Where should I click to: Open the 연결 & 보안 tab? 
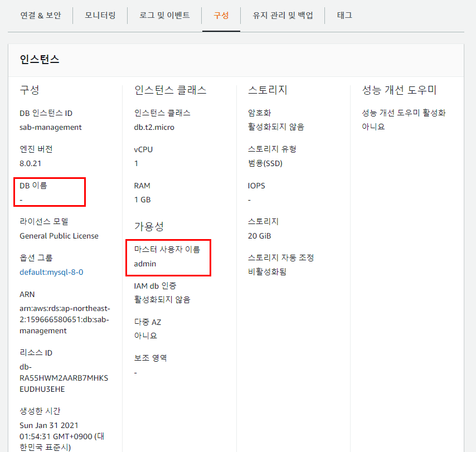(x=40, y=15)
